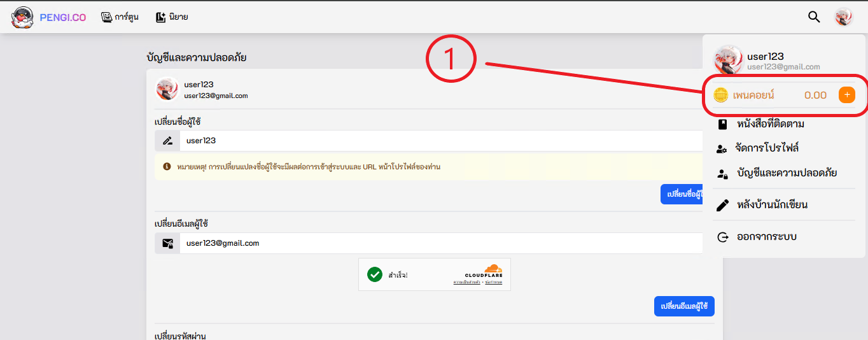The height and width of the screenshot is (340, 868).
Task: Click the Cloudflare logo in the captcha widget
Action: click(x=484, y=271)
